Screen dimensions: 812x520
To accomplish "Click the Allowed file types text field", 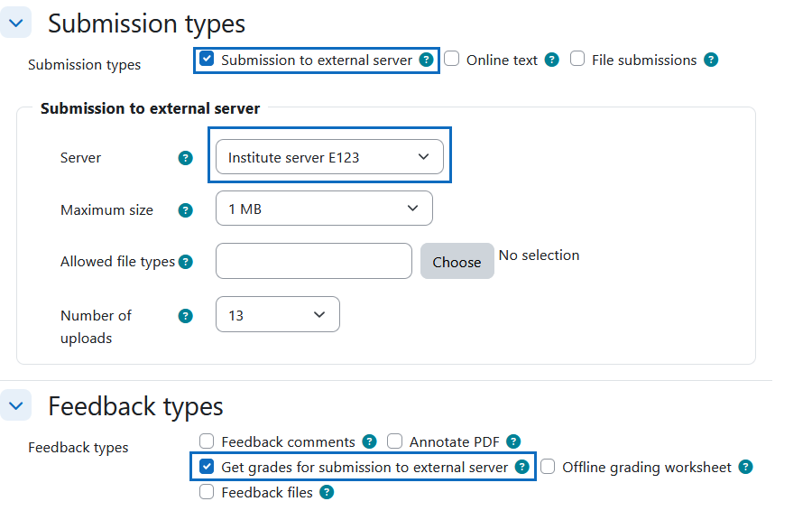I will [314, 262].
